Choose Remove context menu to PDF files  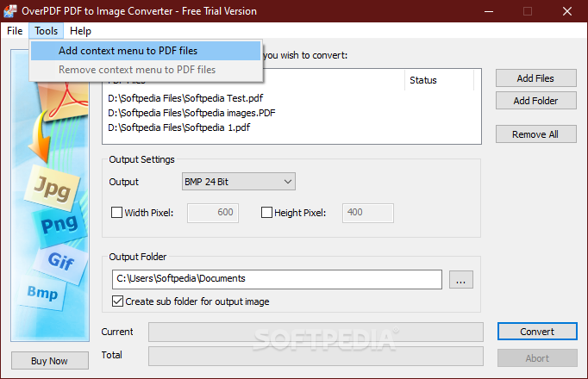[x=146, y=70]
